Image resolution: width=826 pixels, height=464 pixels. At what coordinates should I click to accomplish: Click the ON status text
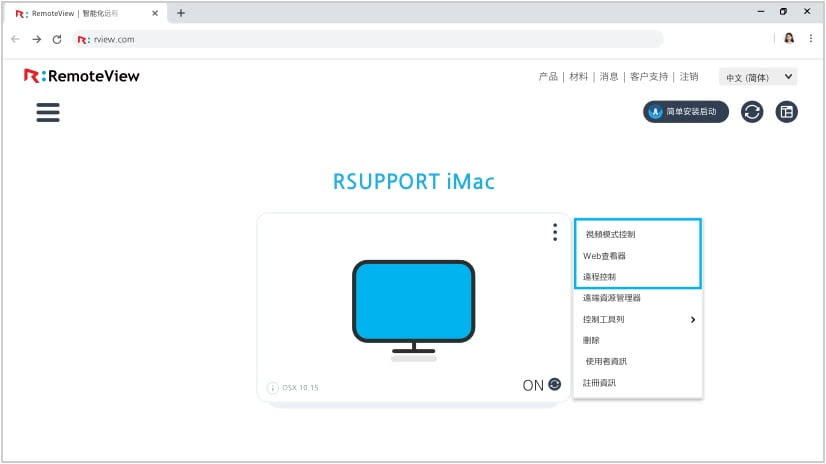tap(533, 386)
